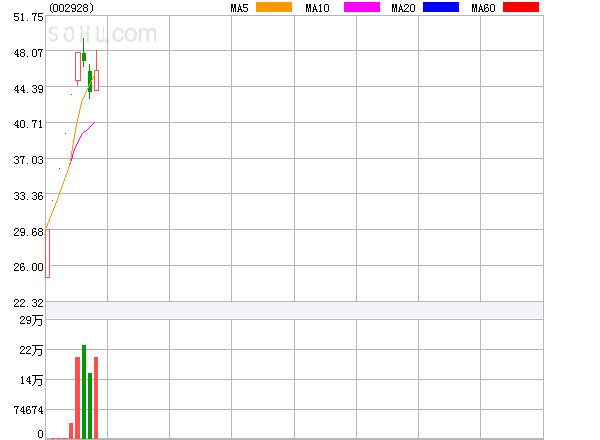Click the 22.32 price axis label

click(28, 303)
